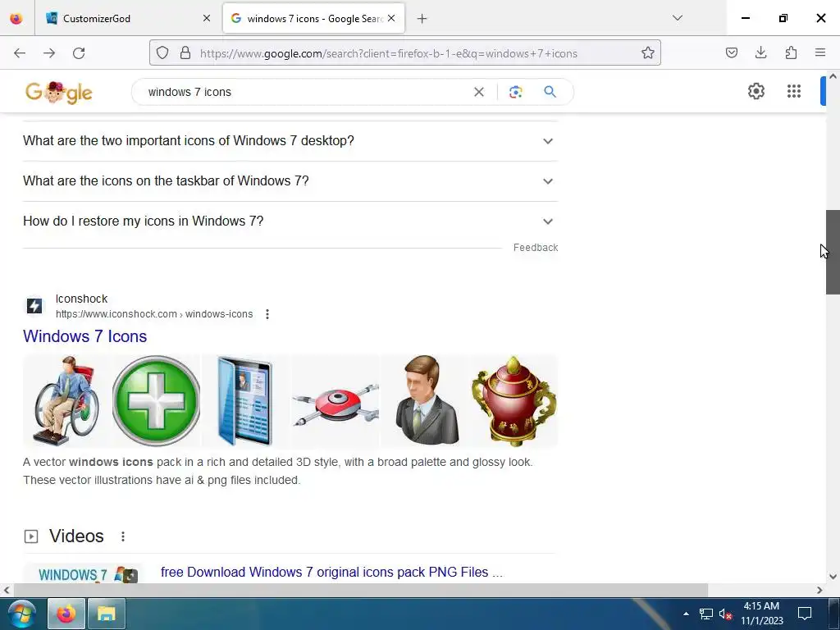Clear the search box text
This screenshot has width=840, height=630.
click(479, 92)
